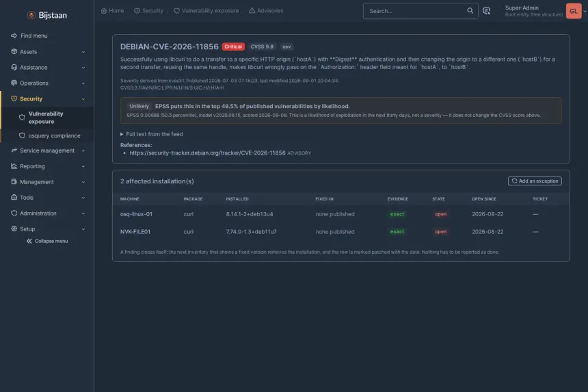Click the Service management arrows icon

[14, 151]
